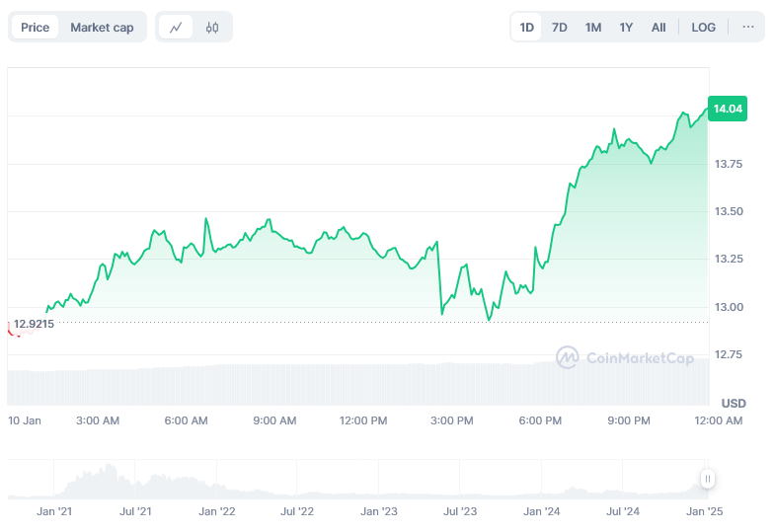The width and height of the screenshot is (774, 532).
Task: Click the opening price label 12.9215
Action: 34,324
